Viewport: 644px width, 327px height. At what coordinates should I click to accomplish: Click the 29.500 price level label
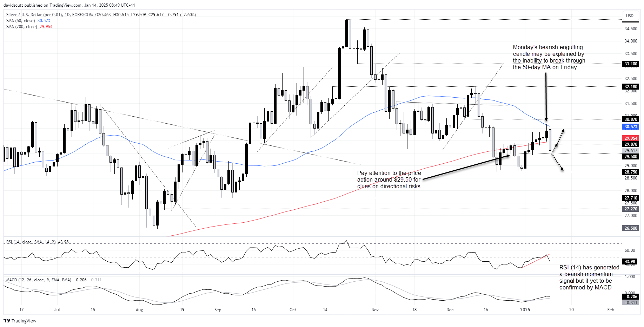click(x=631, y=157)
